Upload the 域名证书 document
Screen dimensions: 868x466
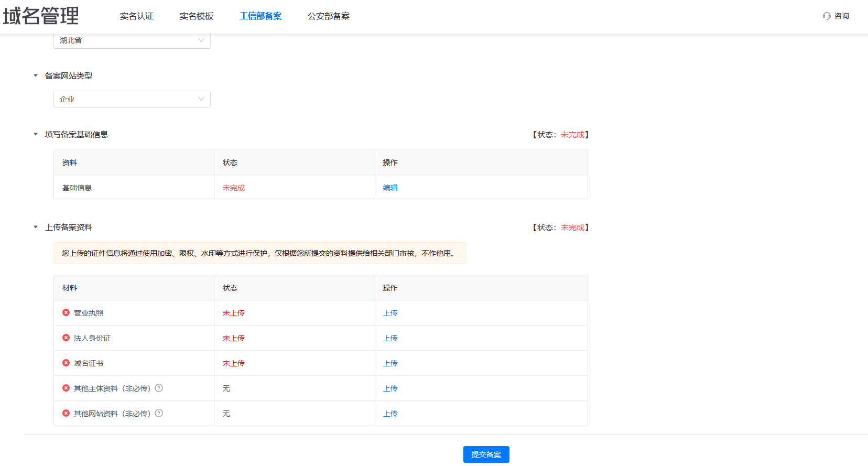tap(390, 363)
